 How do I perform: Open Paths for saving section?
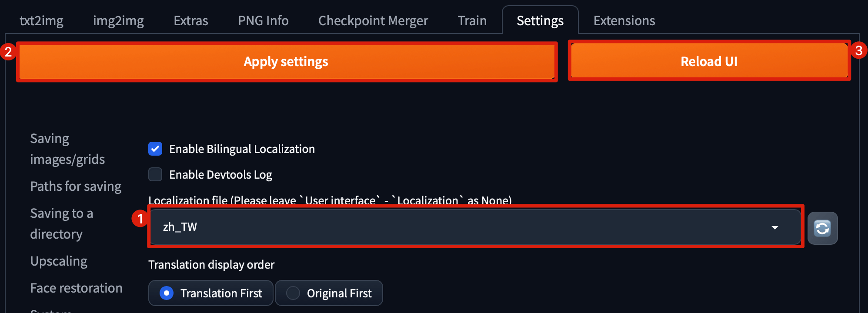[76, 186]
